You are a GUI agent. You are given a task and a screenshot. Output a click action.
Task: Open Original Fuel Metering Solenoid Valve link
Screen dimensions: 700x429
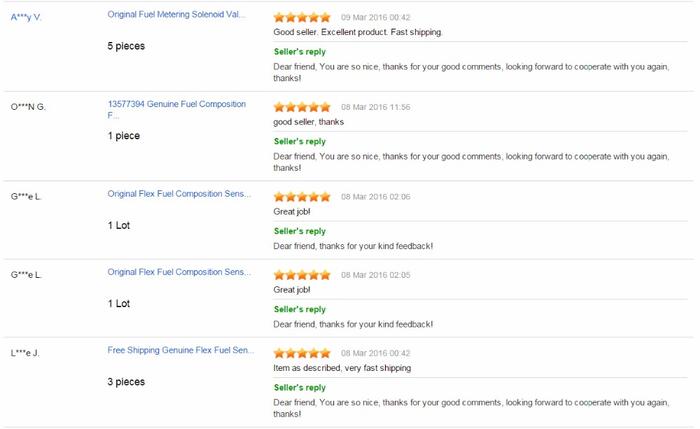click(180, 17)
